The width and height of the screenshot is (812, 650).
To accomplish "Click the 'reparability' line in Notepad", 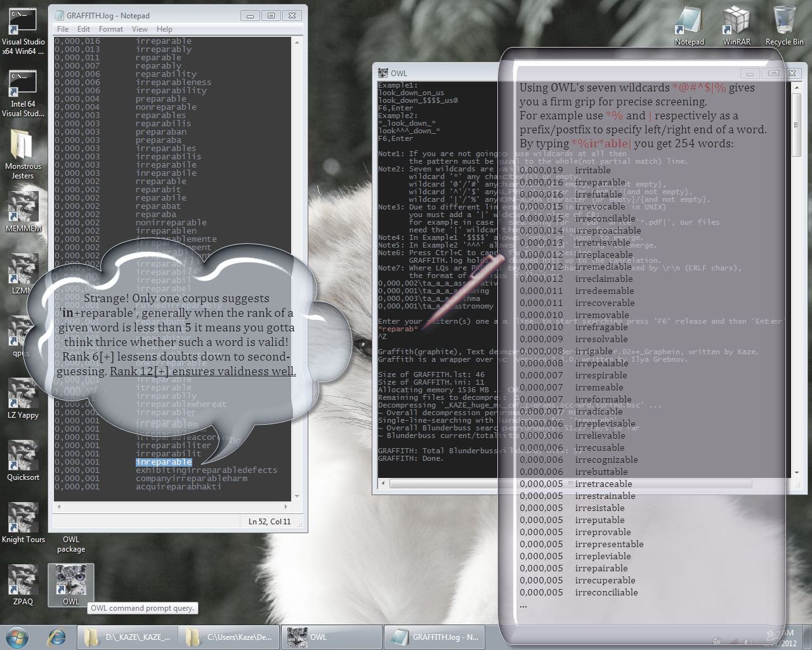I will click(166, 74).
